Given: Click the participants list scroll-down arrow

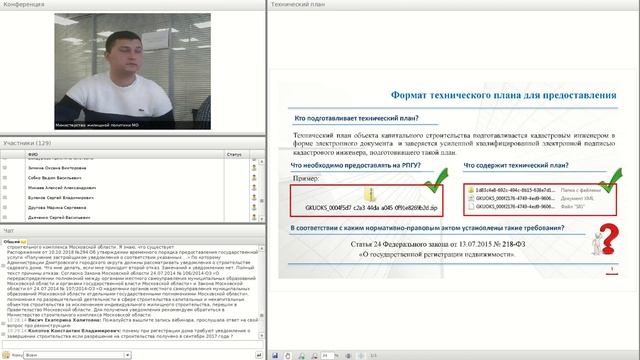Looking at the screenshot, I should tap(262, 219).
